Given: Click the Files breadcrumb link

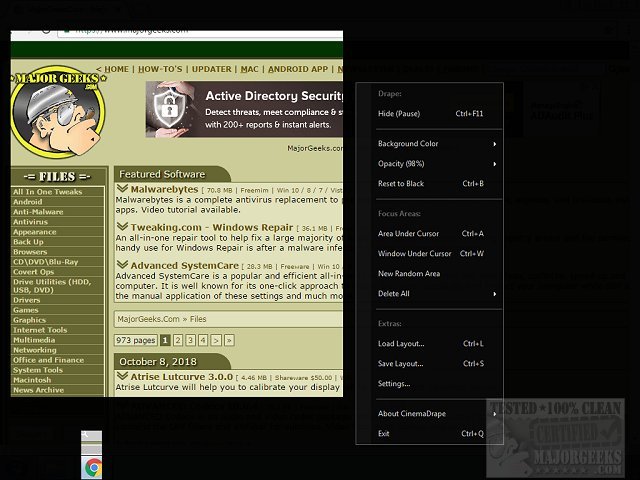Looking at the screenshot, I should [x=198, y=319].
